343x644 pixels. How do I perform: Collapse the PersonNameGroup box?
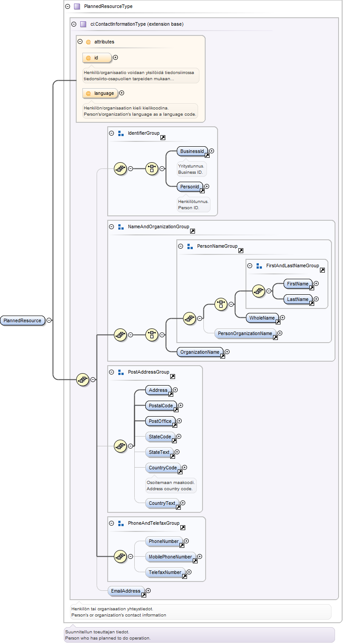click(x=181, y=246)
